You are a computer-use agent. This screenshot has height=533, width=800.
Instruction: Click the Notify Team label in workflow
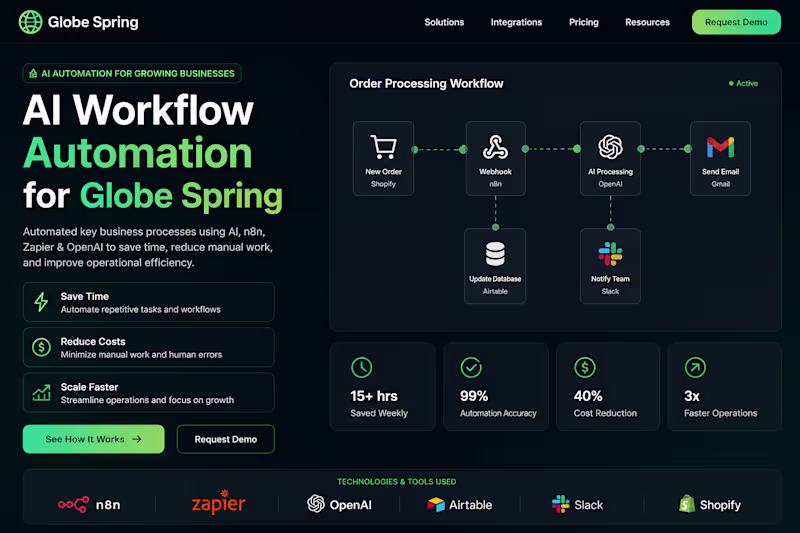610,279
